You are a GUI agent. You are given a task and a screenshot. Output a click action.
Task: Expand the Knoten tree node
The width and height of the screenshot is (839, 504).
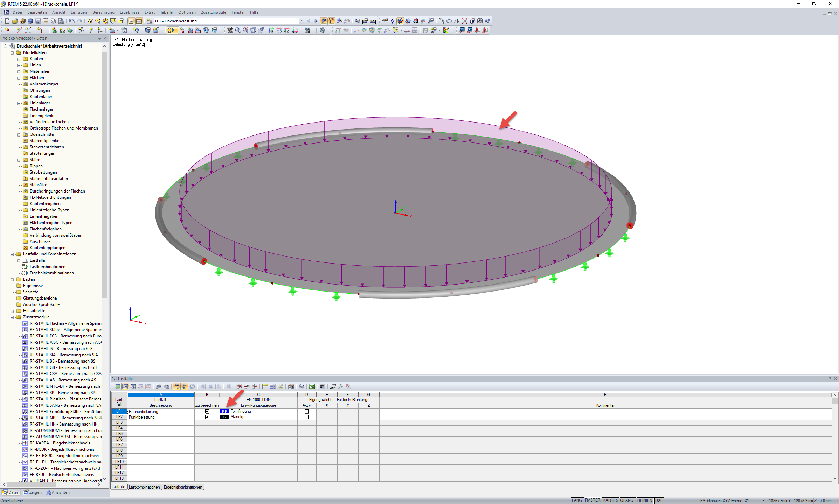click(19, 59)
